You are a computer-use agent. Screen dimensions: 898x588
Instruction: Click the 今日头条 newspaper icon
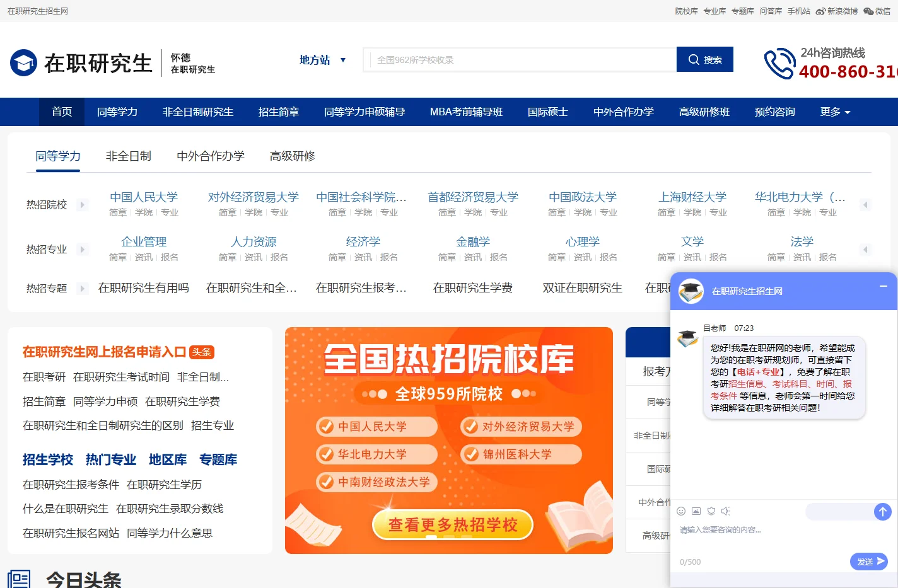tap(19, 579)
